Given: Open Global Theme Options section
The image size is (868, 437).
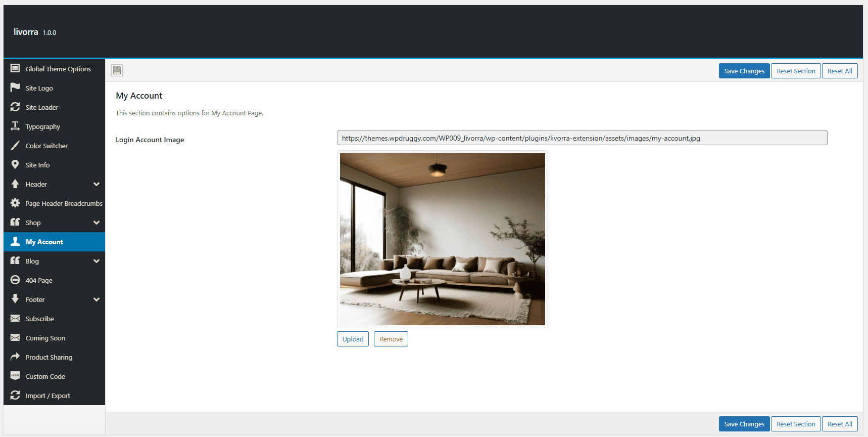Looking at the screenshot, I should pos(54,69).
